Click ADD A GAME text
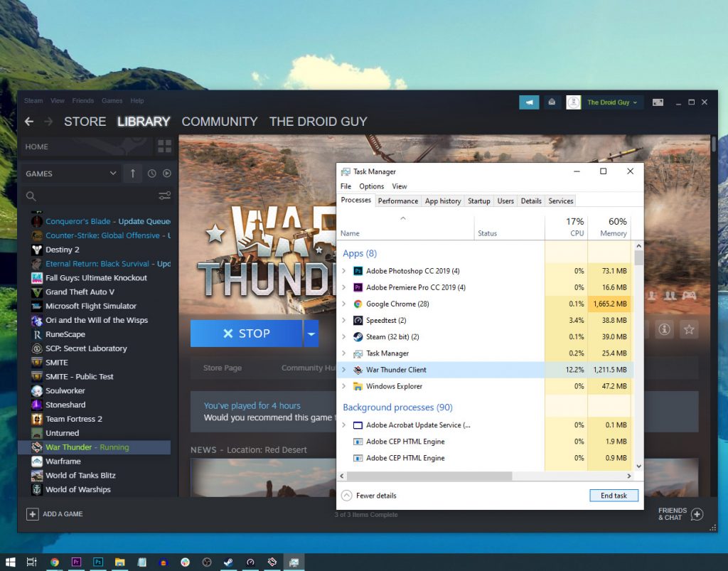Image resolution: width=728 pixels, height=571 pixels. point(63,514)
